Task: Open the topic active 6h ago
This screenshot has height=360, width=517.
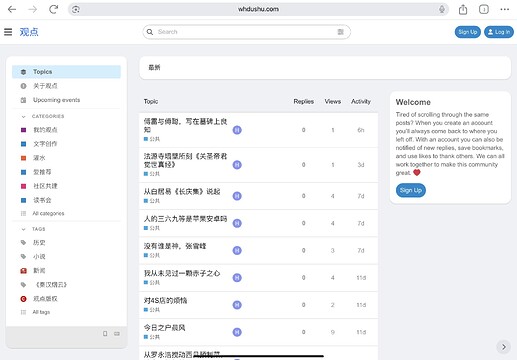Action: tap(185, 125)
